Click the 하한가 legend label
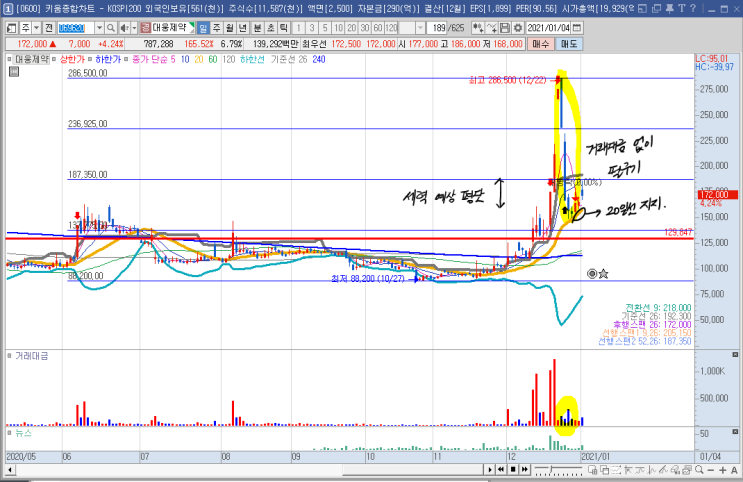 click(x=108, y=59)
